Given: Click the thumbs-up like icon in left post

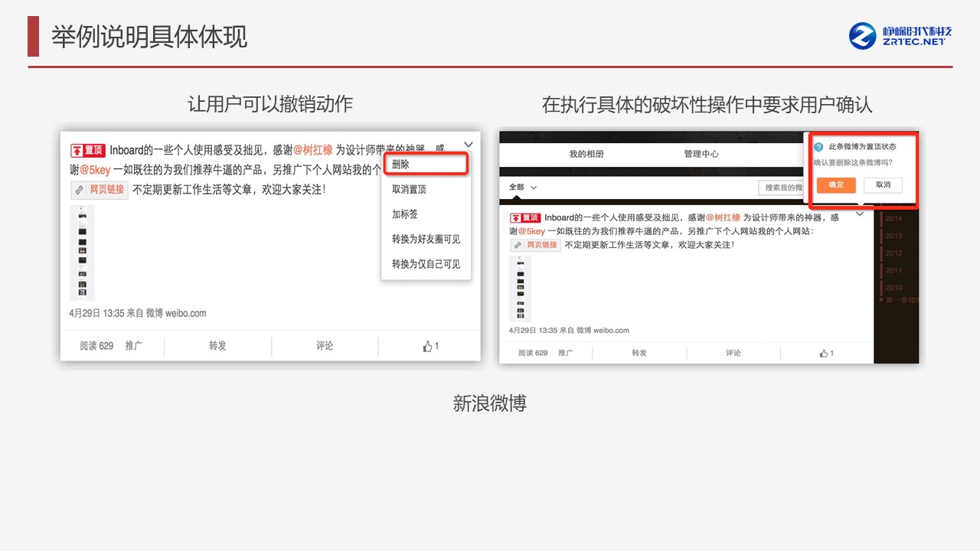Looking at the screenshot, I should (x=427, y=347).
